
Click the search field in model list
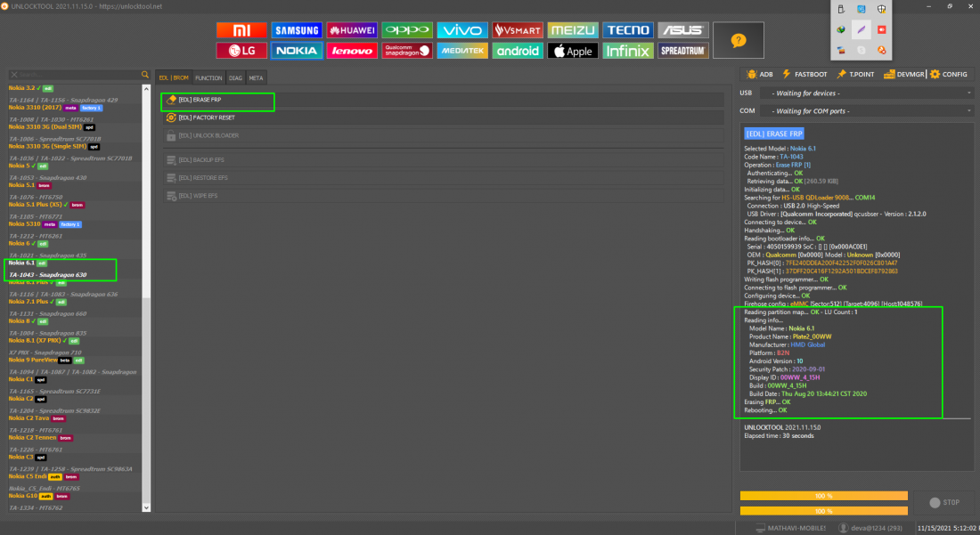79,74
